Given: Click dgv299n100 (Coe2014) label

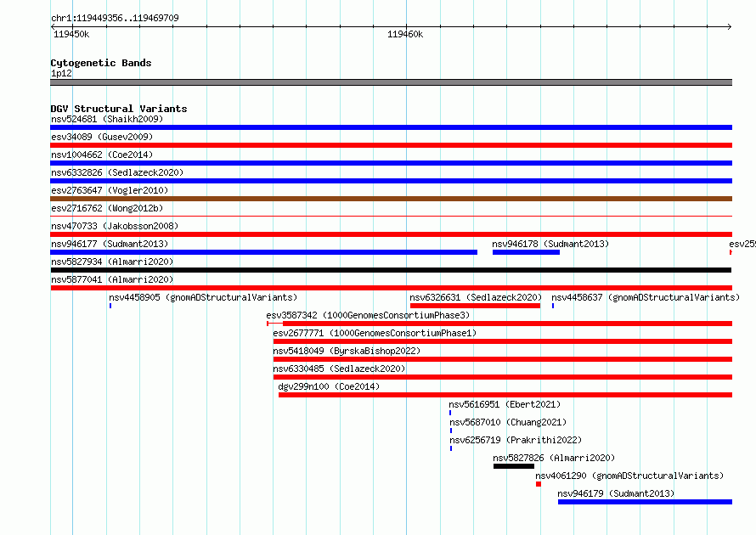Looking at the screenshot, I should 329,386.
